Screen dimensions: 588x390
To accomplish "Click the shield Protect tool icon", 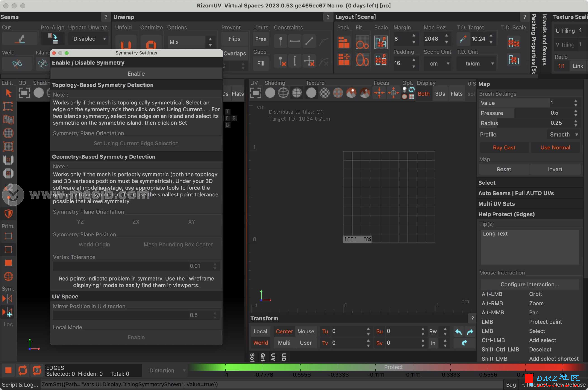I will (x=8, y=214).
